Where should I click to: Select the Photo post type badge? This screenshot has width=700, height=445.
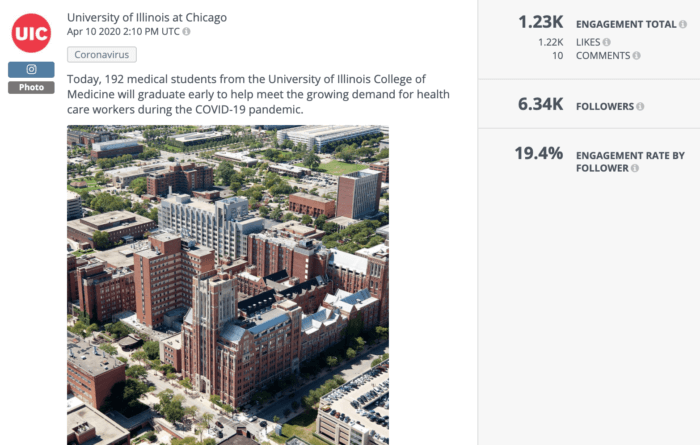click(31, 87)
